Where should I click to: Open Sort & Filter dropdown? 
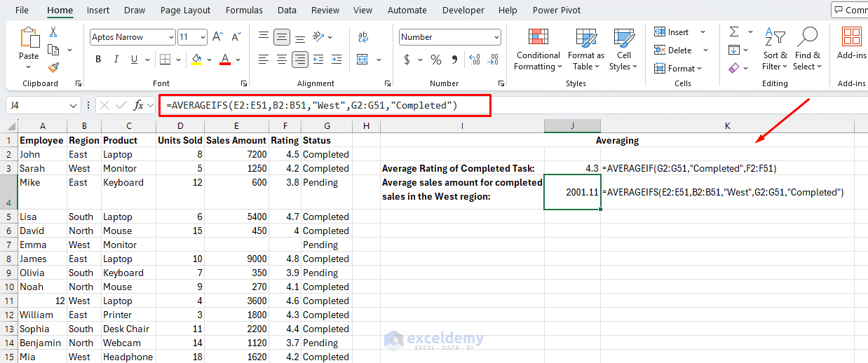pos(775,49)
